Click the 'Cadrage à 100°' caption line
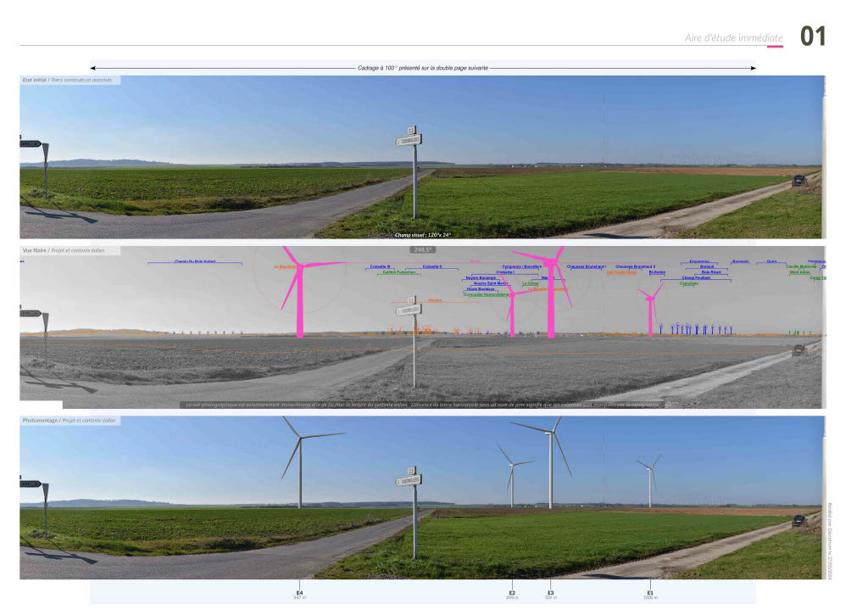868x615 pixels. coord(423,68)
